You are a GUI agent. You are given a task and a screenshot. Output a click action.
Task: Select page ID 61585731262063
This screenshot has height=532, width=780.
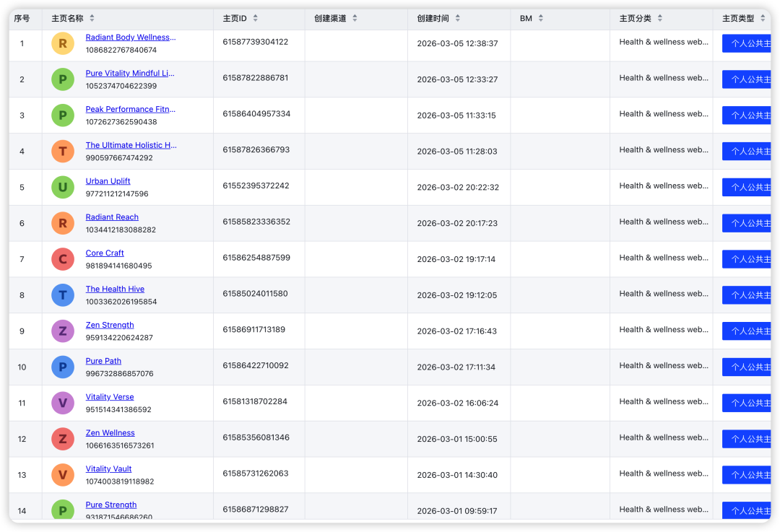pos(255,474)
